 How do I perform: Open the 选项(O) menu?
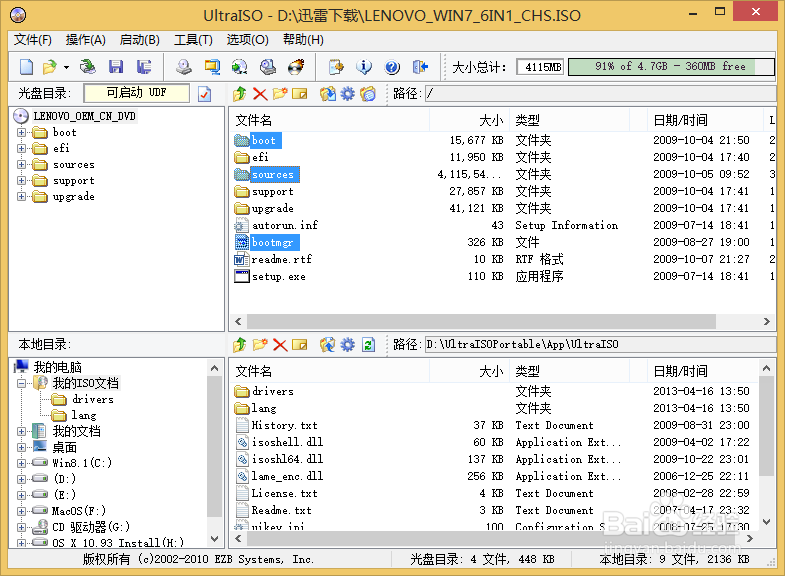tap(247, 40)
